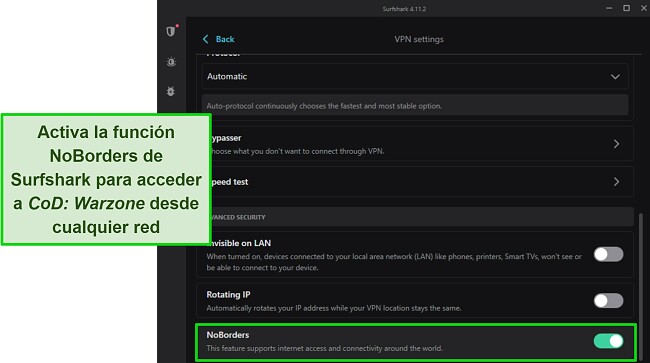Click the Speed test row label
This screenshot has width=650, height=363.
pyautogui.click(x=230, y=182)
